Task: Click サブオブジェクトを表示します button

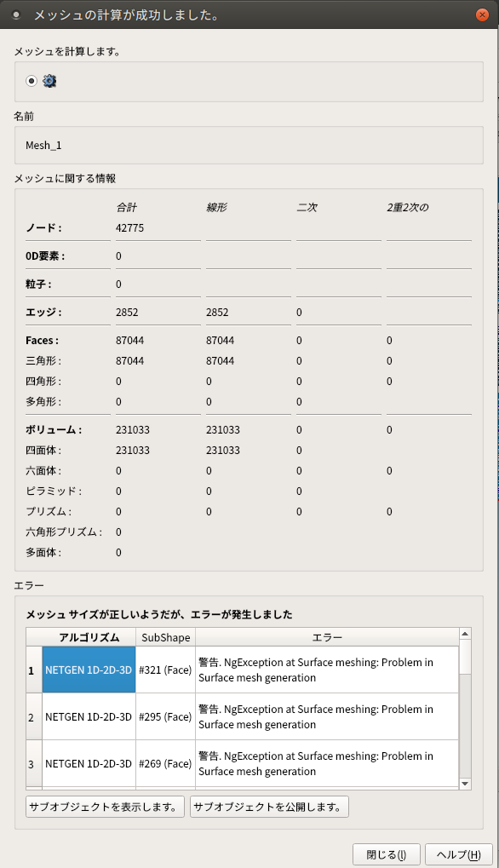Action: tap(105, 807)
